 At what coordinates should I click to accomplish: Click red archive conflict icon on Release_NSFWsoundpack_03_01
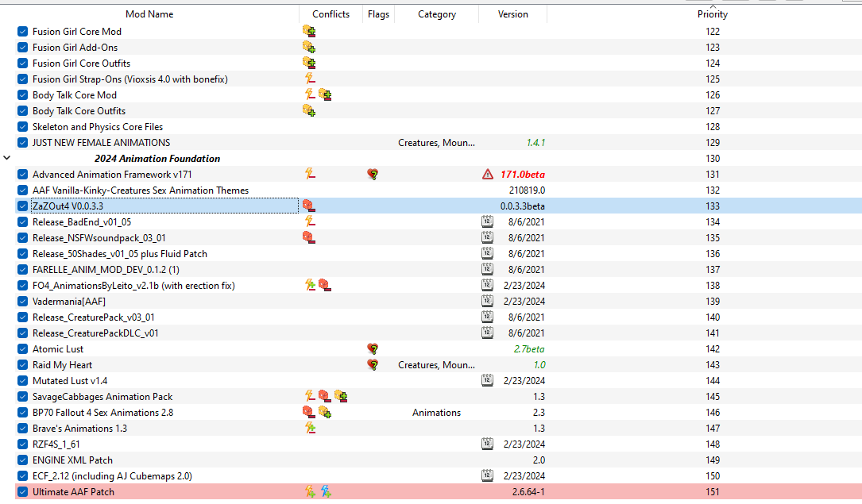309,238
